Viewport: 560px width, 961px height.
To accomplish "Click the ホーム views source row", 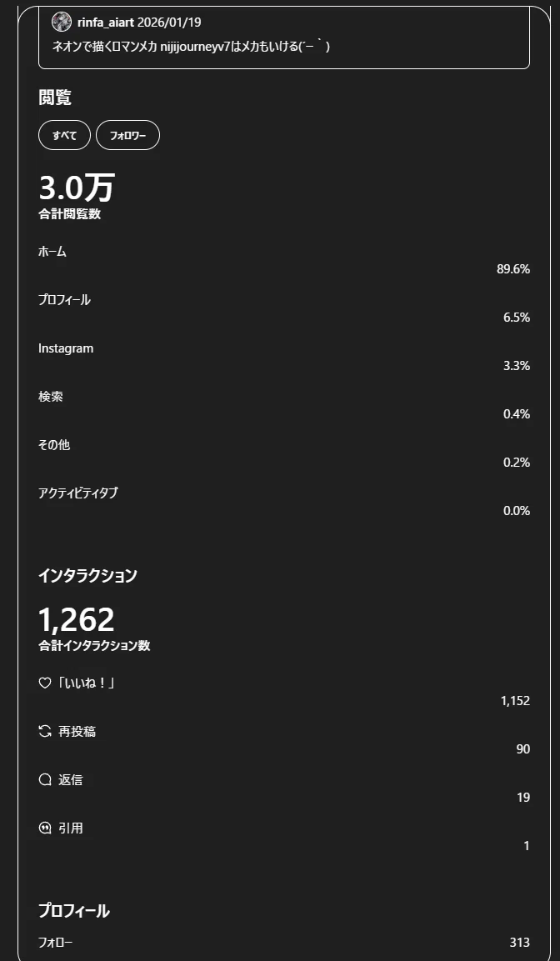I will point(284,260).
